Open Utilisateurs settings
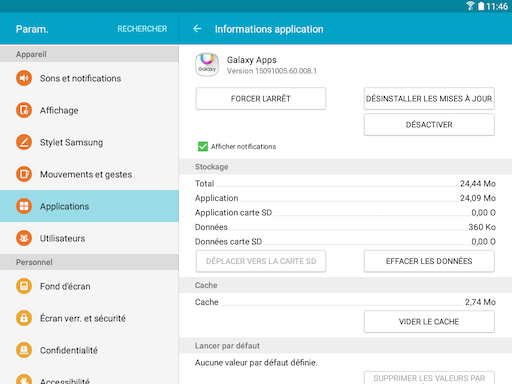The image size is (512, 384). [x=89, y=238]
